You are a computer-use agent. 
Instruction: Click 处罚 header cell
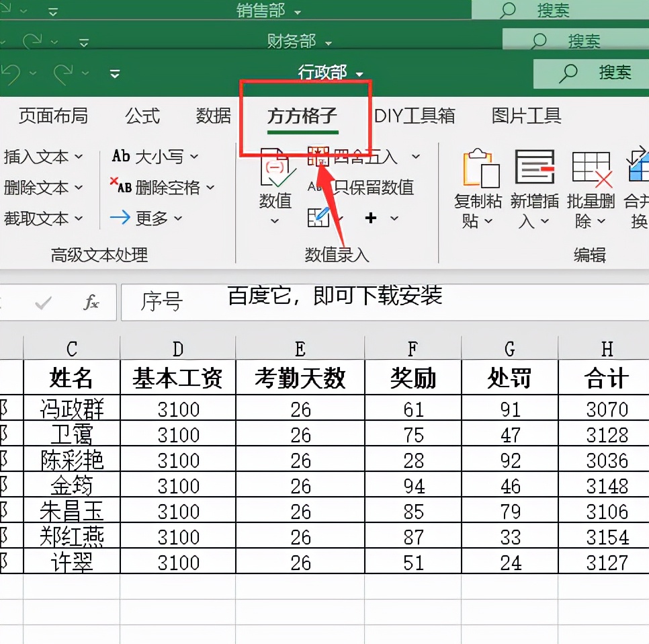tap(510, 377)
